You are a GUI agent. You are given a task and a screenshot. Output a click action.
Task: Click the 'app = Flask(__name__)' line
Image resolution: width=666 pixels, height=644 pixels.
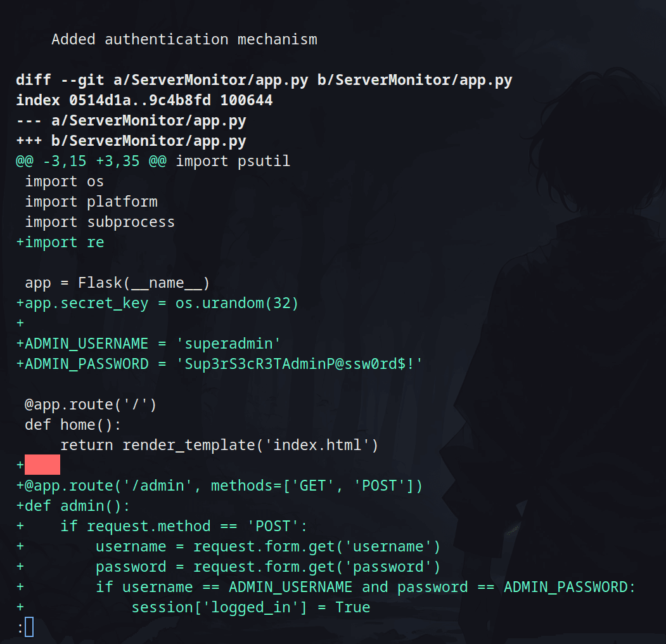pos(117,283)
